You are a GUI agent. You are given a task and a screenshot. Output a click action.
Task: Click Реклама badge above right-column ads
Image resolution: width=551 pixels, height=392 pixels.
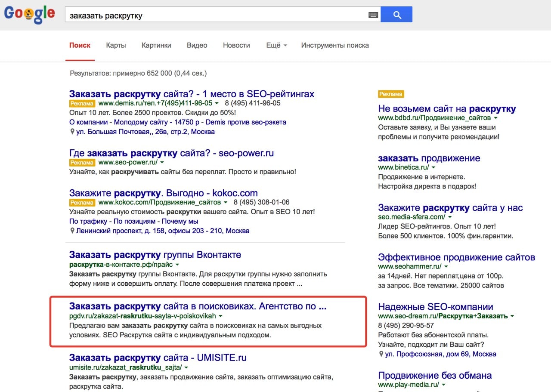(391, 94)
